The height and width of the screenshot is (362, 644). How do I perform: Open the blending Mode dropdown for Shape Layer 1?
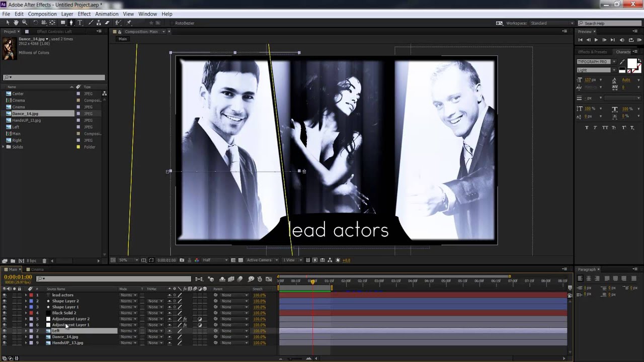pyautogui.click(x=129, y=307)
